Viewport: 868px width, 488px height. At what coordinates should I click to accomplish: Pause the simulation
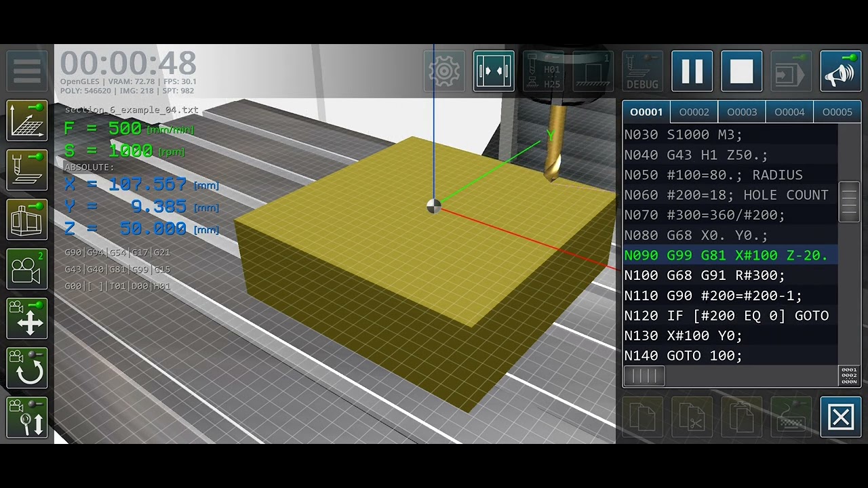coord(692,70)
